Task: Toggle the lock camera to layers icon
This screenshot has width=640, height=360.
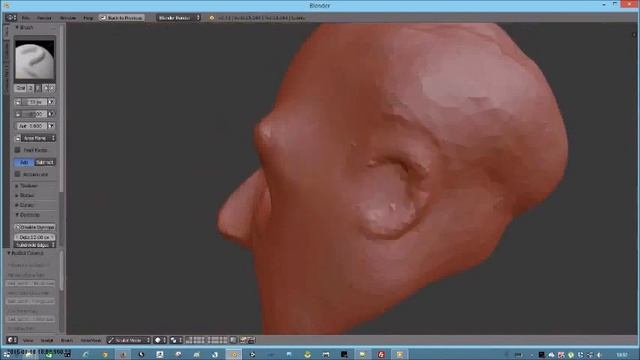Action: click(x=233, y=340)
